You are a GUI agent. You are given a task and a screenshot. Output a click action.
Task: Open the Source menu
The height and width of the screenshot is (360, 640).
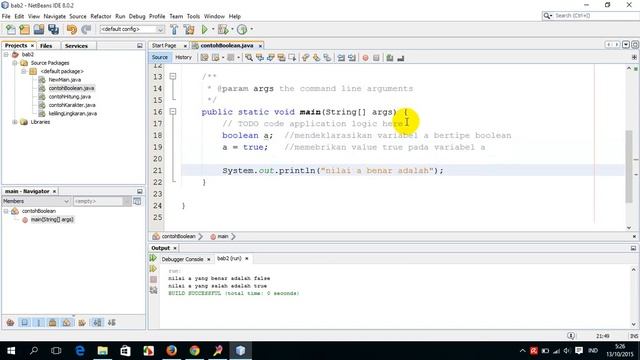(78, 16)
